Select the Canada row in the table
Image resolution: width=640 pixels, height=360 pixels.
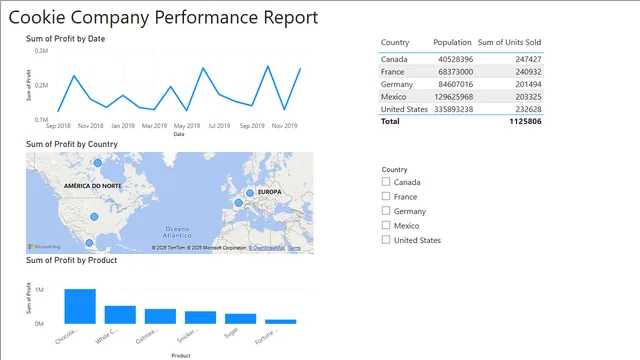click(x=461, y=59)
